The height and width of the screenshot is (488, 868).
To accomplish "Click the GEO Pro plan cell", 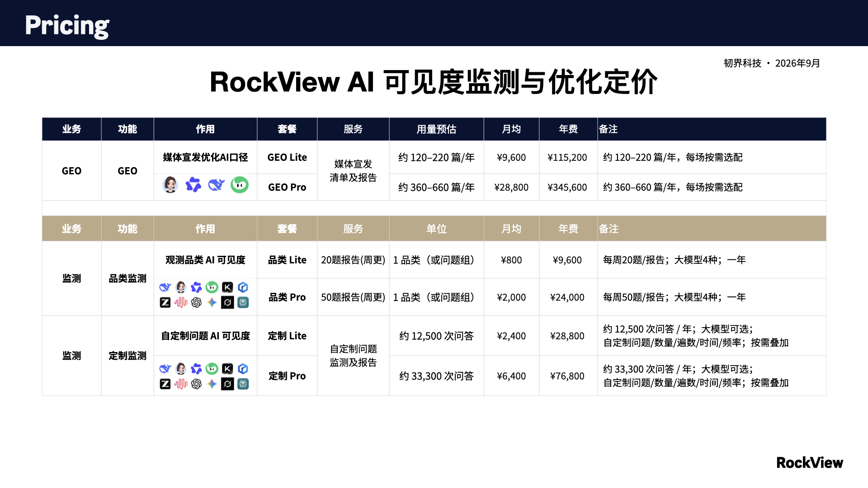I will pyautogui.click(x=287, y=187).
